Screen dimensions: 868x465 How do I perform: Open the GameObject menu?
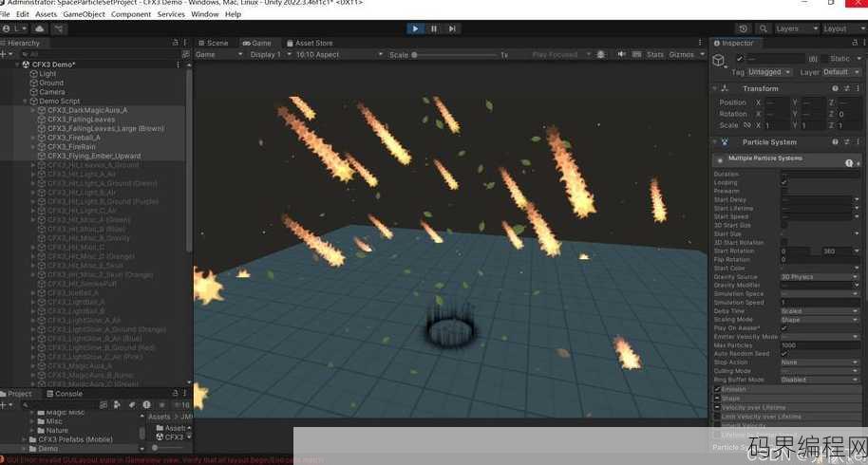[x=85, y=14]
